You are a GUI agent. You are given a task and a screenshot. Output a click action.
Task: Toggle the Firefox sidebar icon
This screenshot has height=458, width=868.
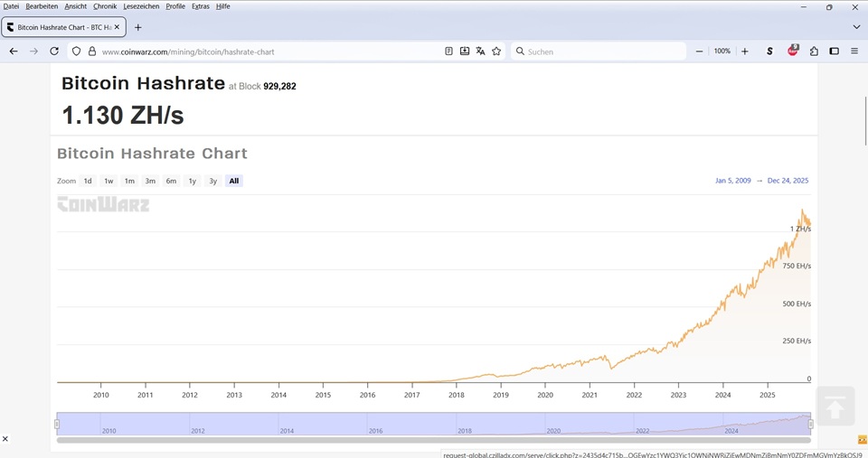point(834,51)
